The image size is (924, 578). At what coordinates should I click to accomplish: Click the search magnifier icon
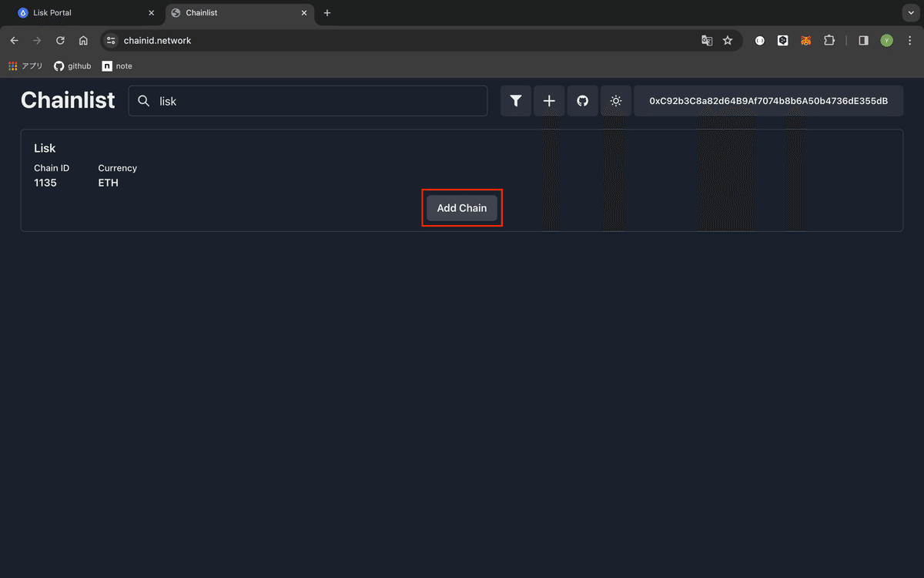click(143, 101)
